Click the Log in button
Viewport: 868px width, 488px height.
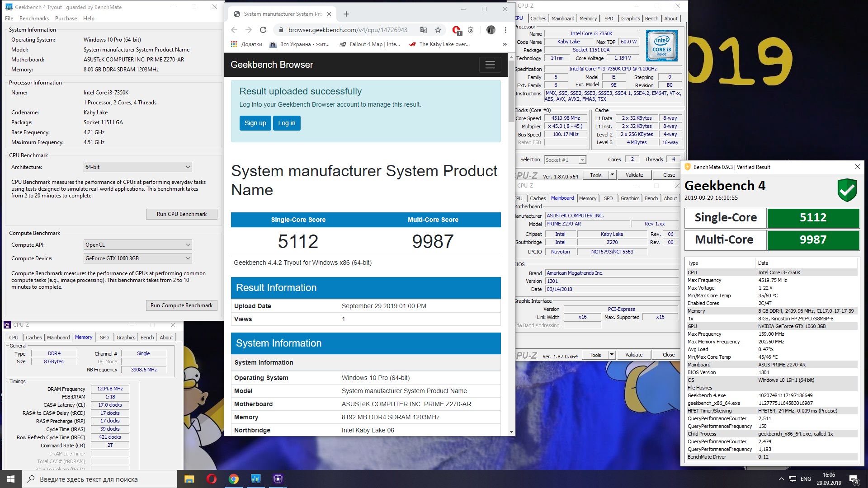(x=287, y=123)
